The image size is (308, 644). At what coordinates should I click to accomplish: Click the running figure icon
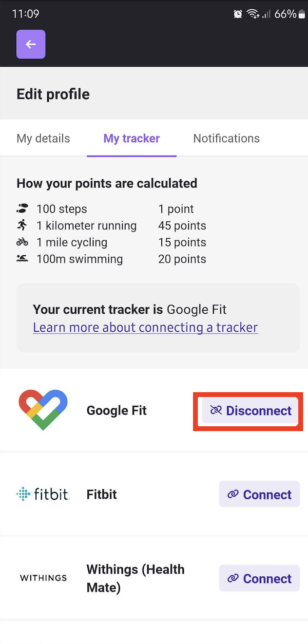pos(22,225)
